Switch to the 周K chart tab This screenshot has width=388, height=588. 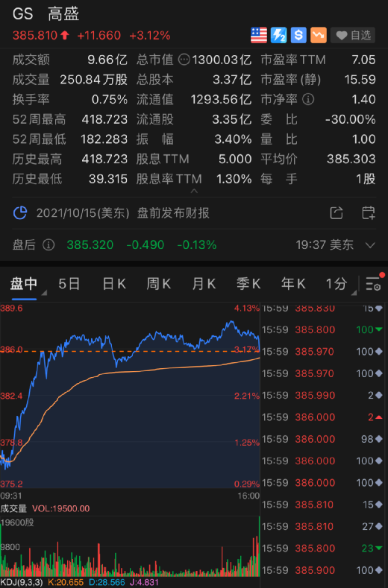tap(158, 284)
